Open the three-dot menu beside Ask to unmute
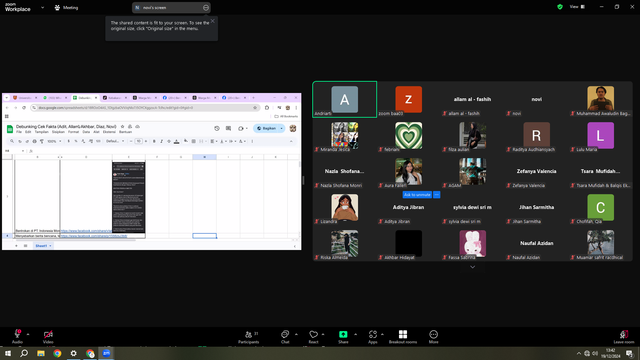Screen dimensions: 640x360 pos(437,195)
